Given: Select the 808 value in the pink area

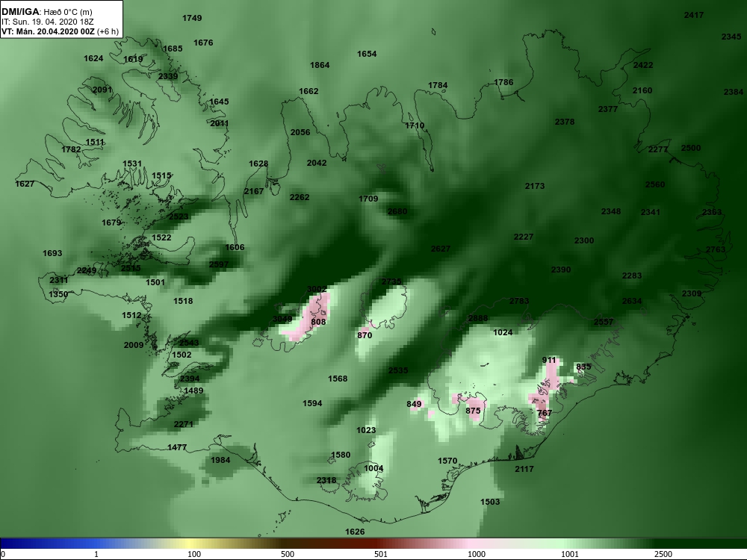Looking at the screenshot, I should [x=318, y=322].
